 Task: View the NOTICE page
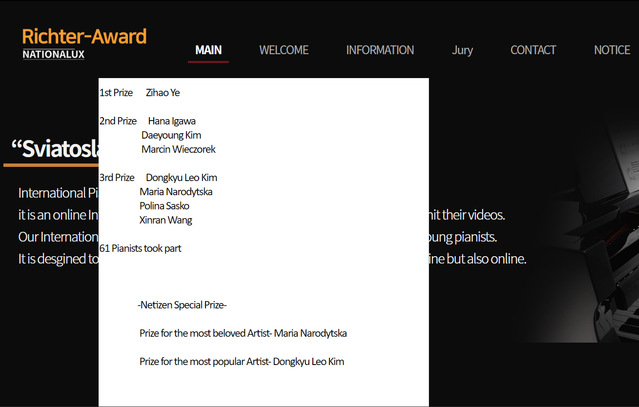tap(611, 50)
